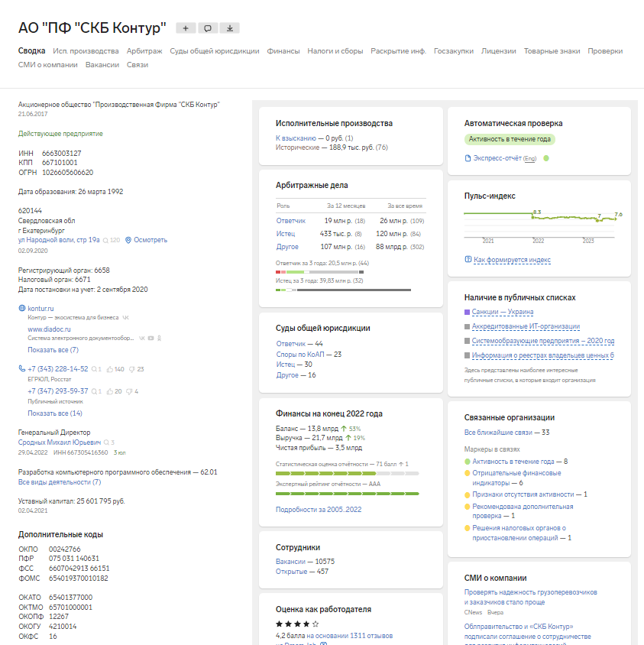The image size is (644, 645).
Task: Open the Вакансии tab
Action: tap(102, 65)
